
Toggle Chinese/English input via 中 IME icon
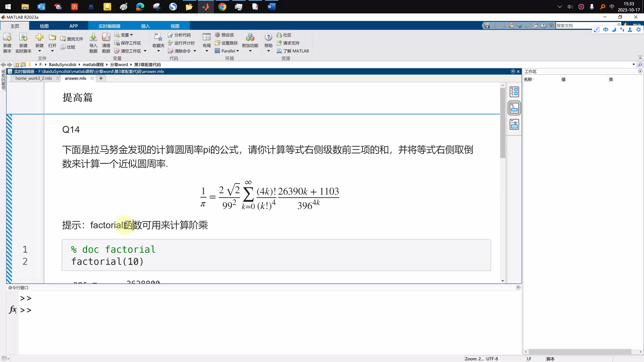click(x=606, y=29)
